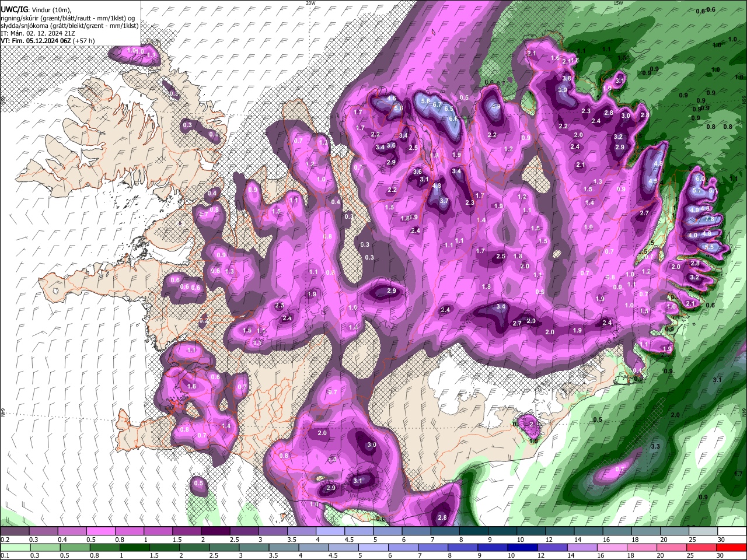
Task: Click the 20W longitude label at top edge
Action: tap(310, 3)
